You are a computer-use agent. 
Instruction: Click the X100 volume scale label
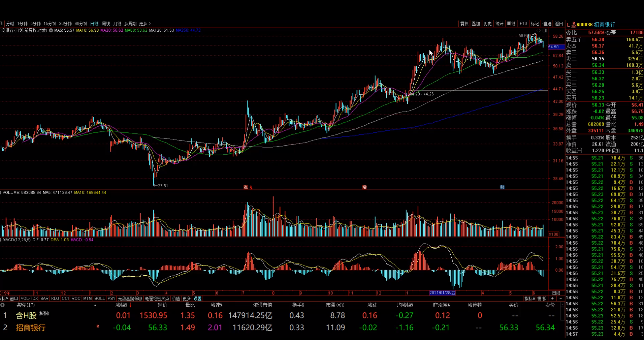pyautogui.click(x=554, y=234)
